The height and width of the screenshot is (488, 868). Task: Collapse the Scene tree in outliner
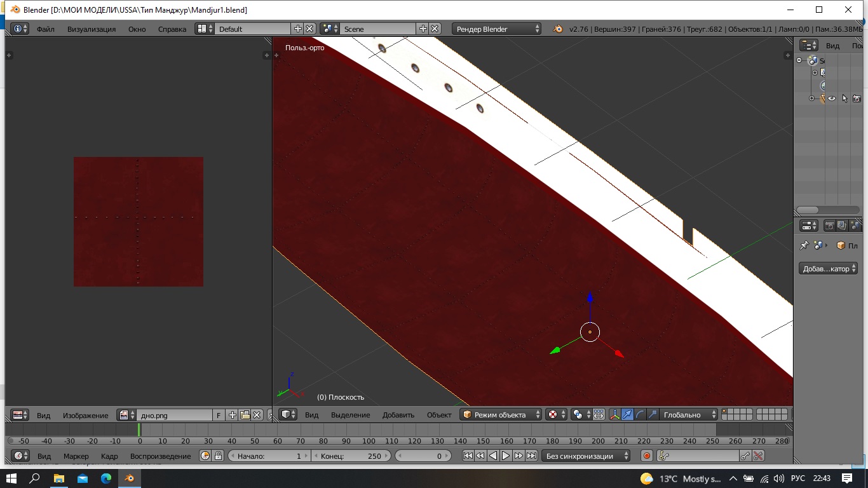(x=799, y=60)
